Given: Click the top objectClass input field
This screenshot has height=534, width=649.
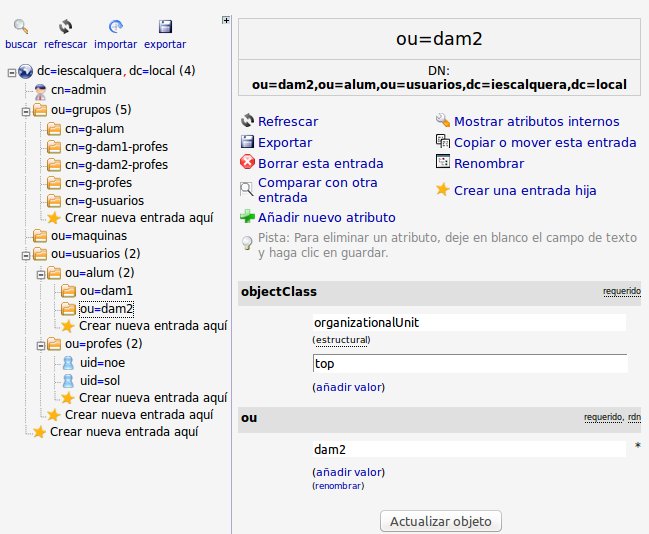Looking at the screenshot, I should click(x=470, y=363).
